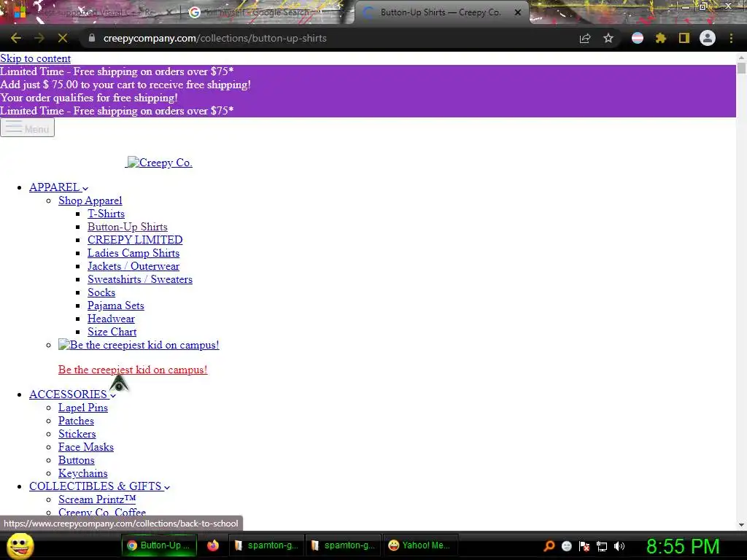Click the campus banner broken image link
The image size is (747, 560).
(x=139, y=345)
